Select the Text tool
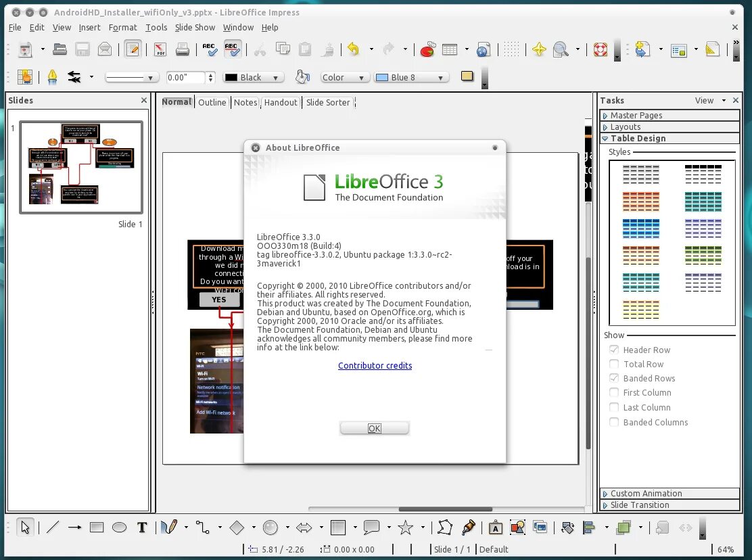Screen dimensions: 752x560 coord(142,528)
